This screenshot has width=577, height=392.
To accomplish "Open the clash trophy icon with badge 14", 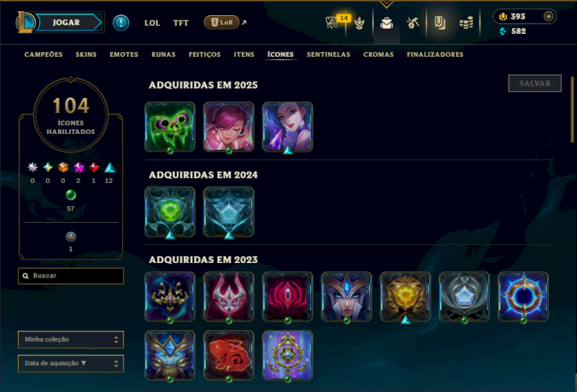I will (332, 22).
